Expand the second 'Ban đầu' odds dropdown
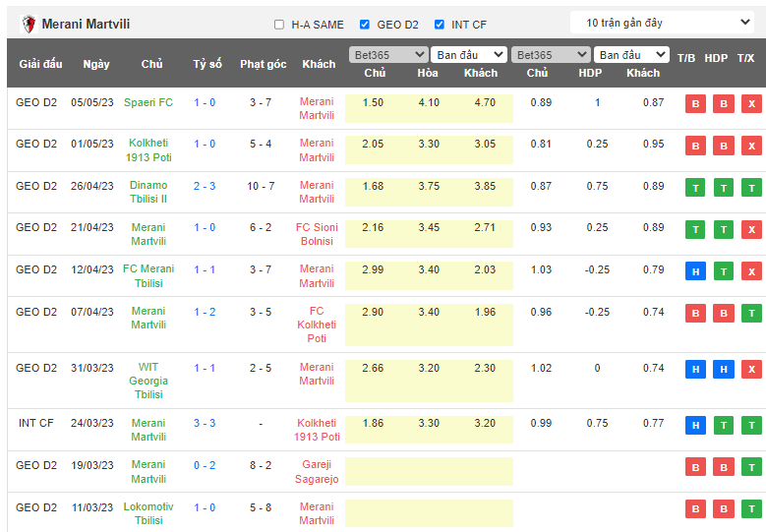The image size is (766, 532). [x=631, y=55]
